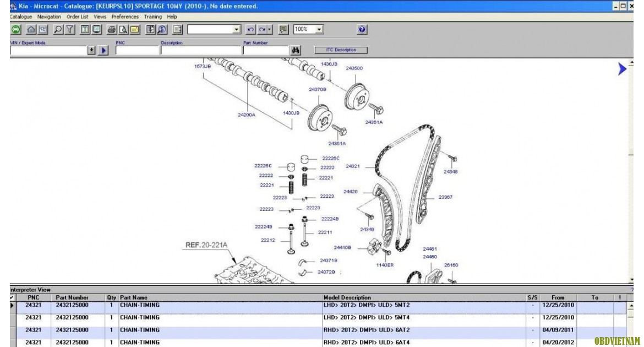Viewport: 644px width, 347px height.
Task: Open the Views menu
Action: [100, 17]
